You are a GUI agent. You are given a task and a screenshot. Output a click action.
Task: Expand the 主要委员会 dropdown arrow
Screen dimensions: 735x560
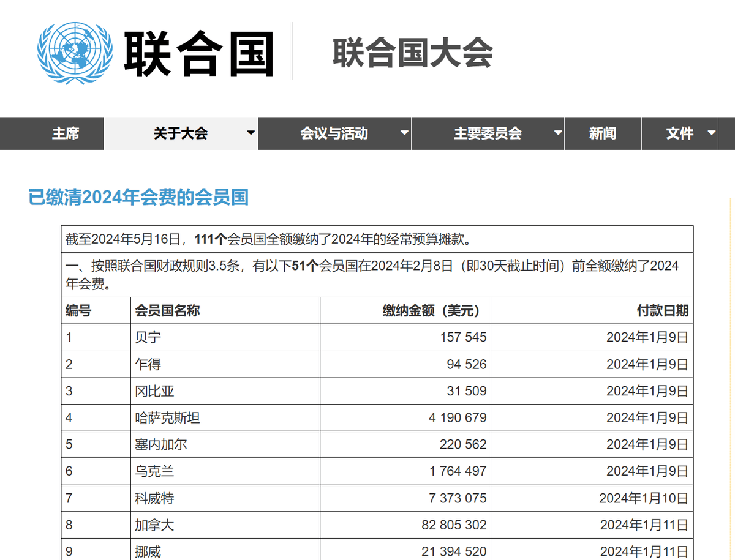[557, 133]
